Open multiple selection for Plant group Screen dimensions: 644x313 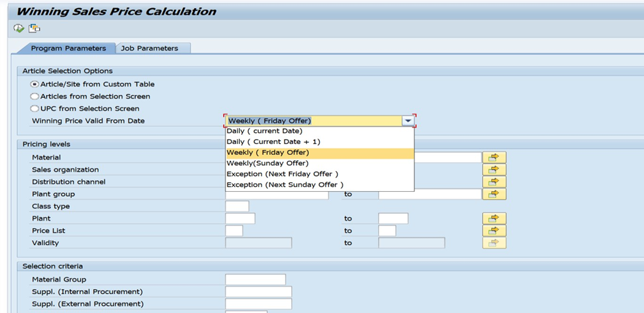click(494, 195)
